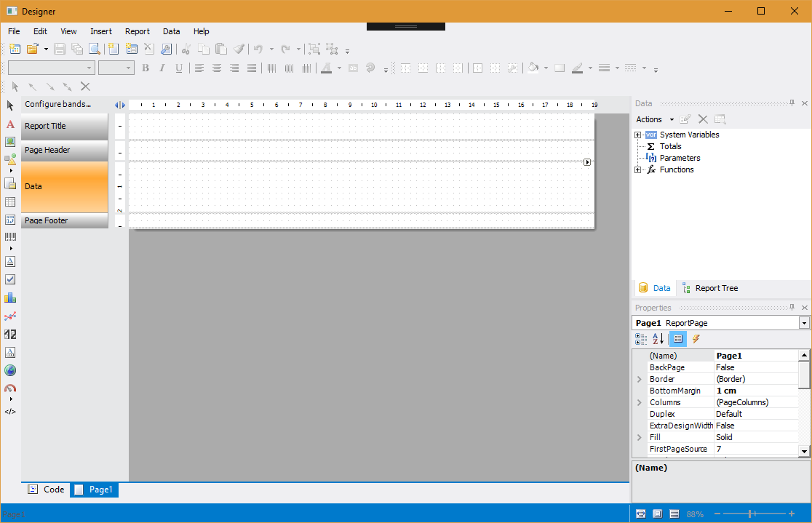Viewport: 812px width, 523px height.
Task: Open the Report menu
Action: pyautogui.click(x=138, y=31)
